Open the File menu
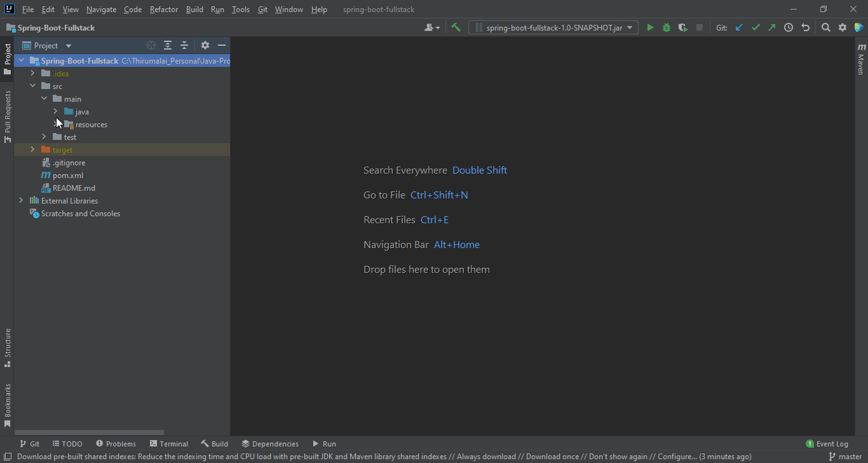 pos(28,10)
